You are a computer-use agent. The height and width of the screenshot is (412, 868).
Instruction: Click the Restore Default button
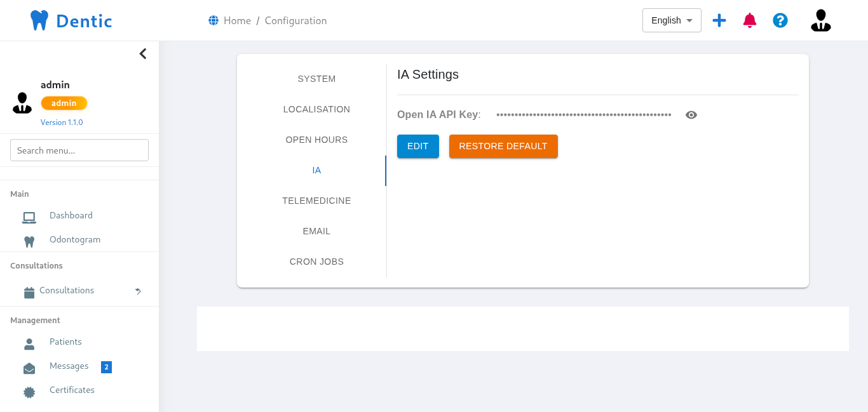coord(503,146)
